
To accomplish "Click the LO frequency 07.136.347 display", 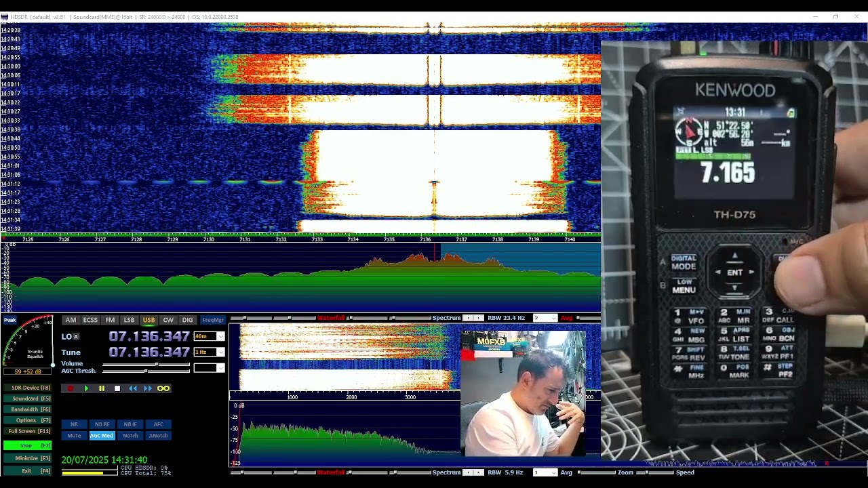I will pos(149,336).
